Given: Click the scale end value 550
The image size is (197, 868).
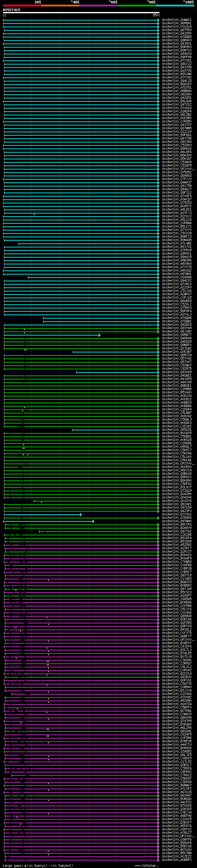Looking at the screenshot, I should tap(155, 15).
